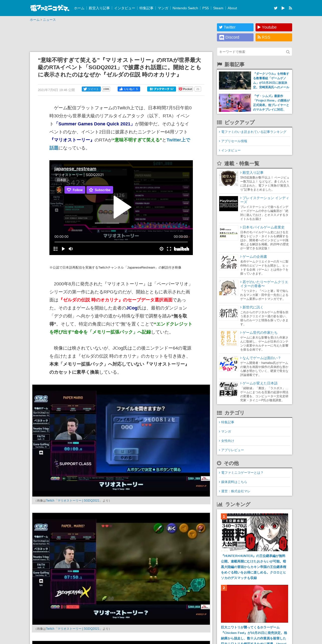Open the 運営：株式会社マレ link

pyautogui.click(x=236, y=491)
